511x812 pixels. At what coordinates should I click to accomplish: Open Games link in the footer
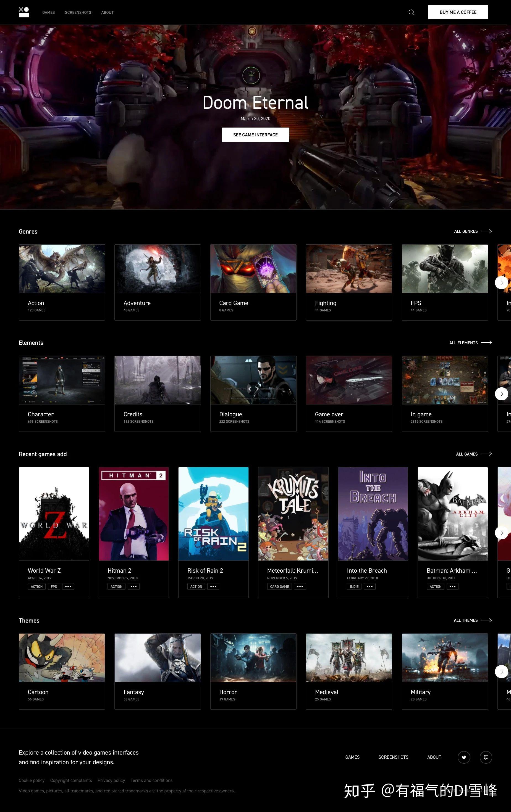click(352, 757)
